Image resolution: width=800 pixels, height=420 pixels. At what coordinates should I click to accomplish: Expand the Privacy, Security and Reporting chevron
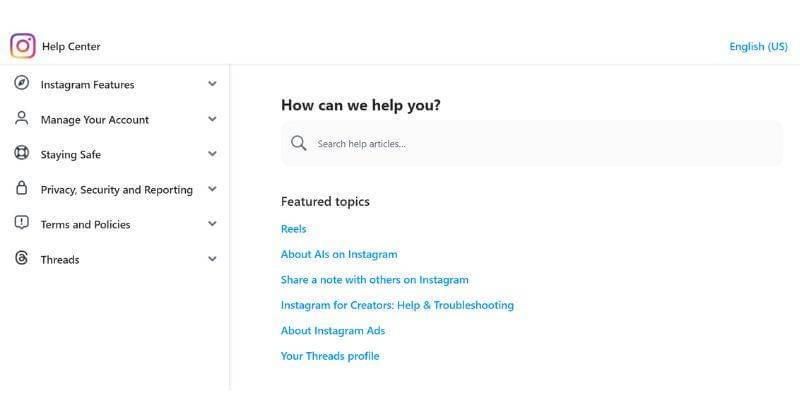212,189
